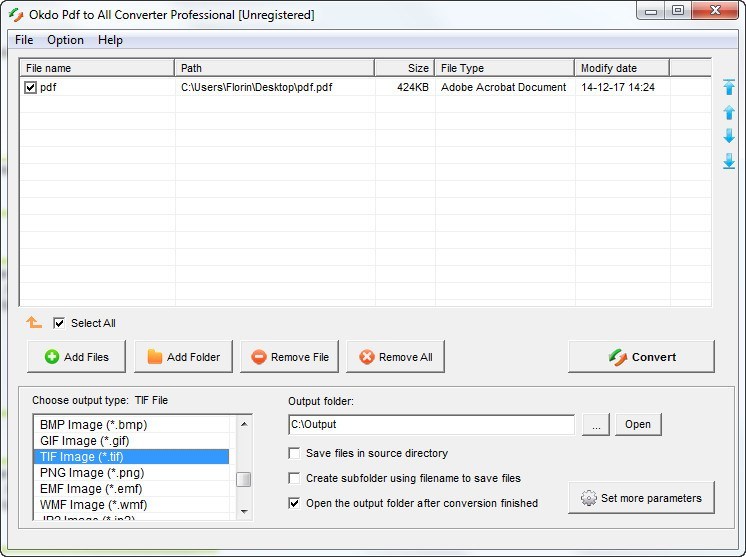The width and height of the screenshot is (746, 557).
Task: Sort by File name column header
Action: 97,68
